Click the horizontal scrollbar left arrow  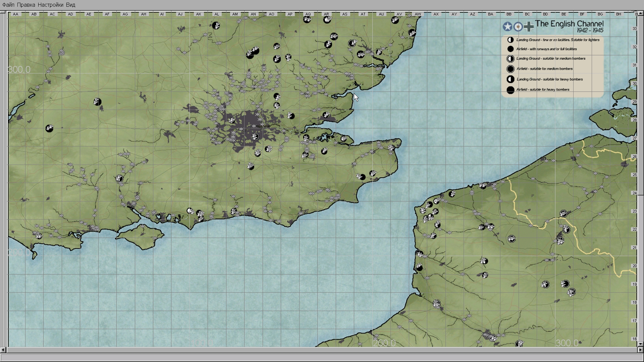3,350
